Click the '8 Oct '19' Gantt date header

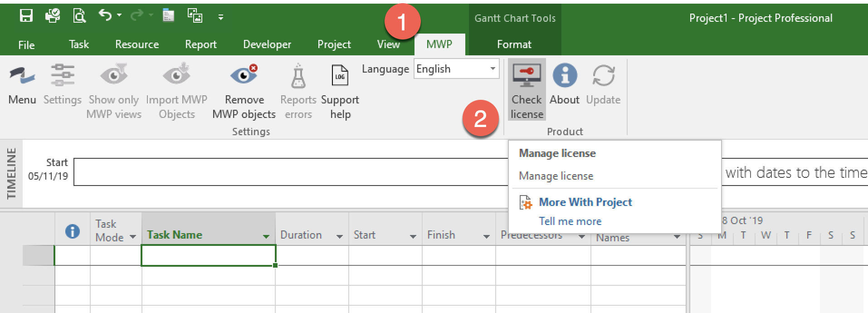click(x=742, y=220)
